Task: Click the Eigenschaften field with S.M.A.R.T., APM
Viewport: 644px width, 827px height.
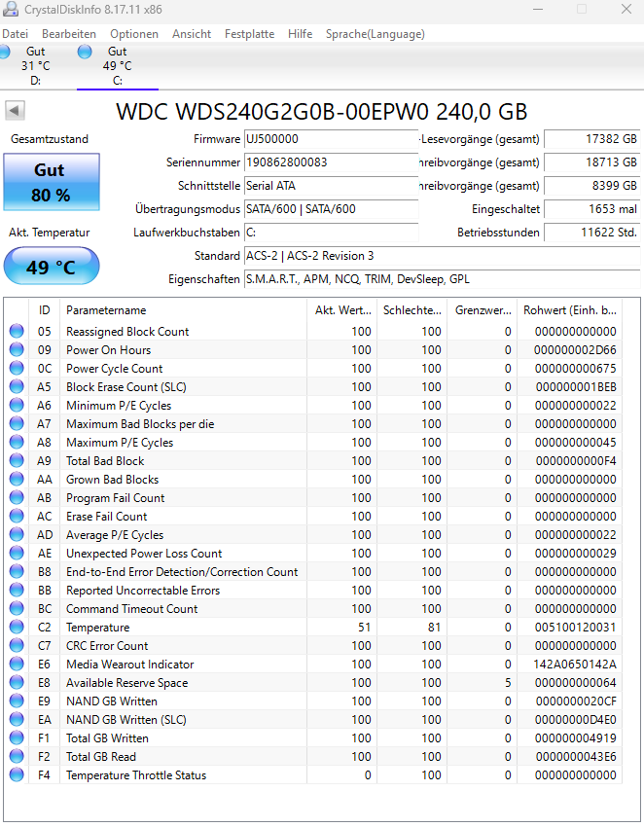Action: point(442,279)
